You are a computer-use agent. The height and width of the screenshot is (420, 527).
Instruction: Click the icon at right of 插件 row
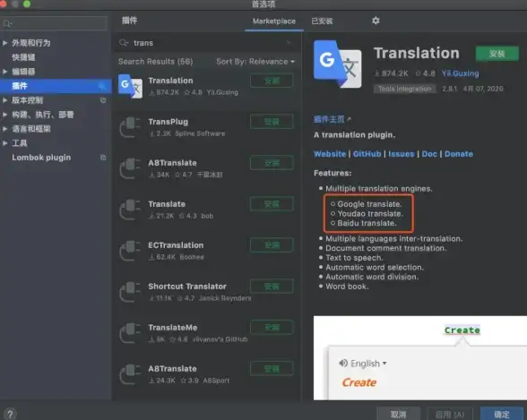(102, 86)
